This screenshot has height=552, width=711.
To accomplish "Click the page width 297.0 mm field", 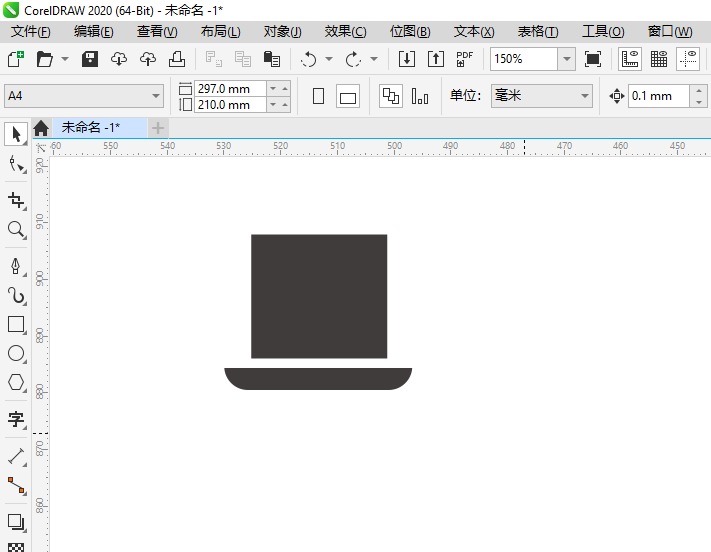I will 230,88.
